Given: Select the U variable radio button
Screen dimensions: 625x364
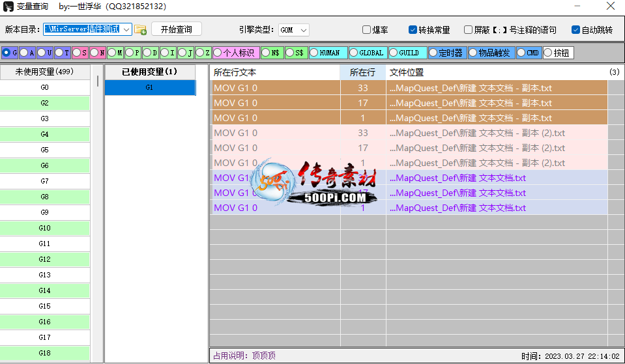Looking at the screenshot, I should pos(42,53).
